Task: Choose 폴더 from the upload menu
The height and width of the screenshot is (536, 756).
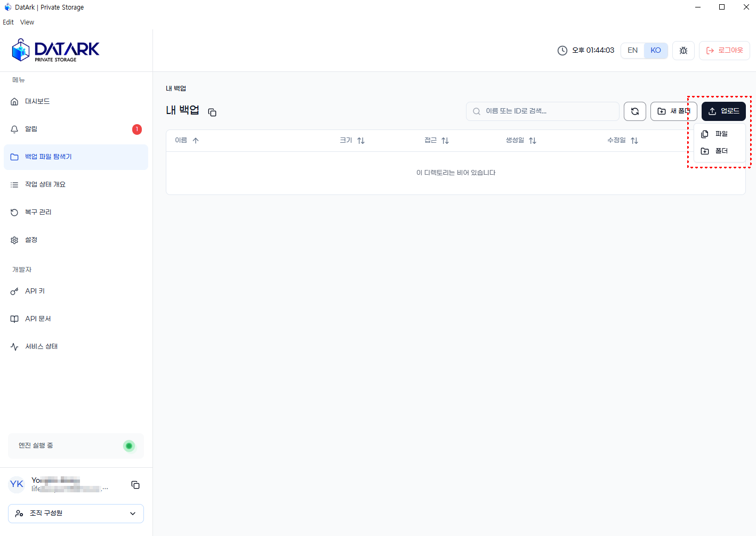Action: point(720,151)
